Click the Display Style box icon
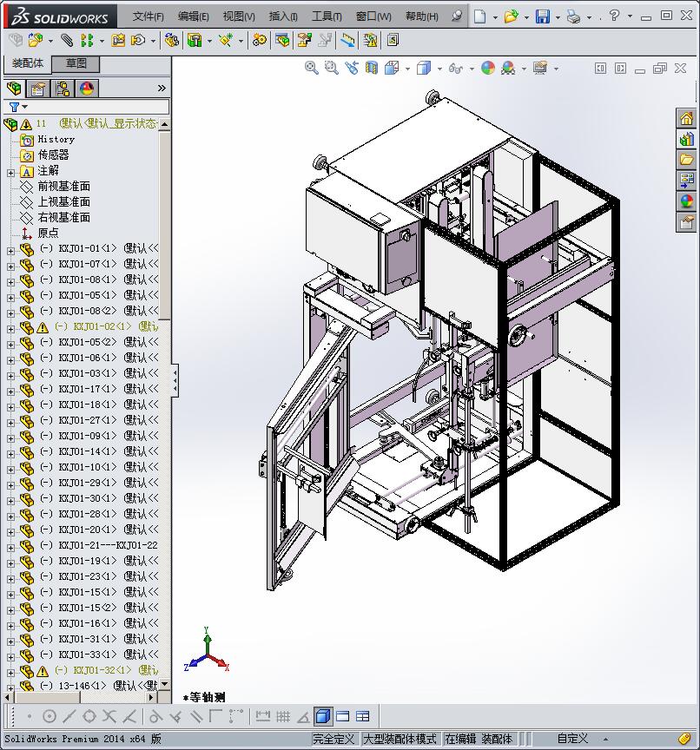The image size is (700, 750). (424, 68)
